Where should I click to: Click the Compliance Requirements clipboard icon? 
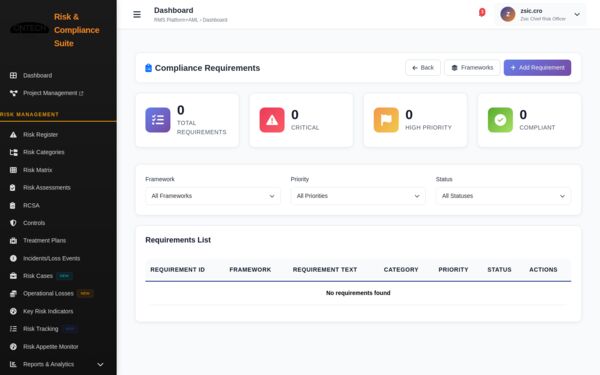point(148,68)
